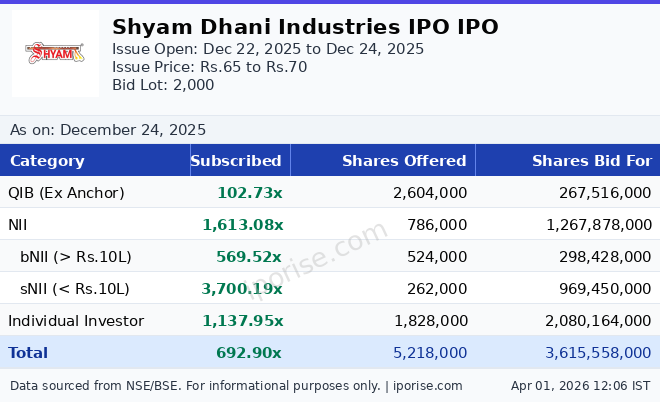The width and height of the screenshot is (660, 402).
Task: Select the Individual Investor row label
Action: tap(76, 321)
